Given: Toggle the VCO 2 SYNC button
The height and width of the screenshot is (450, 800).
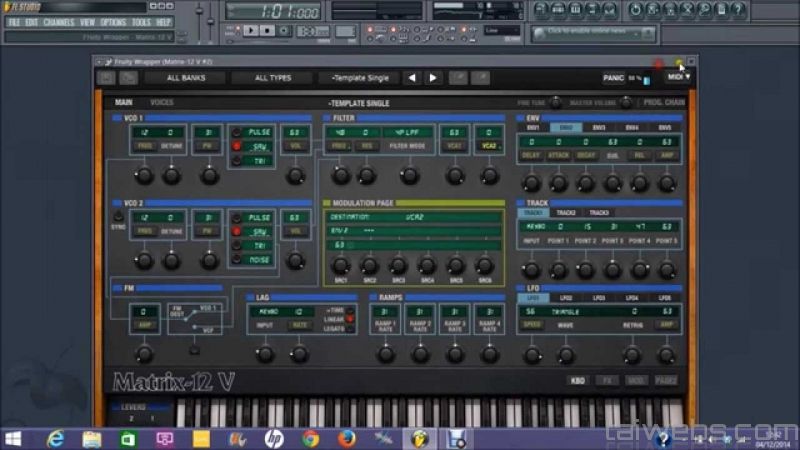Looking at the screenshot, I should tap(118, 217).
